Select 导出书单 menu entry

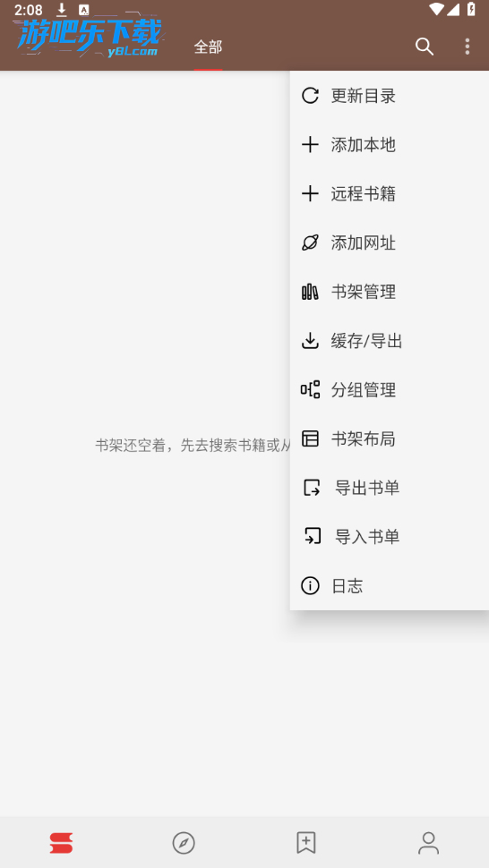tap(390, 488)
